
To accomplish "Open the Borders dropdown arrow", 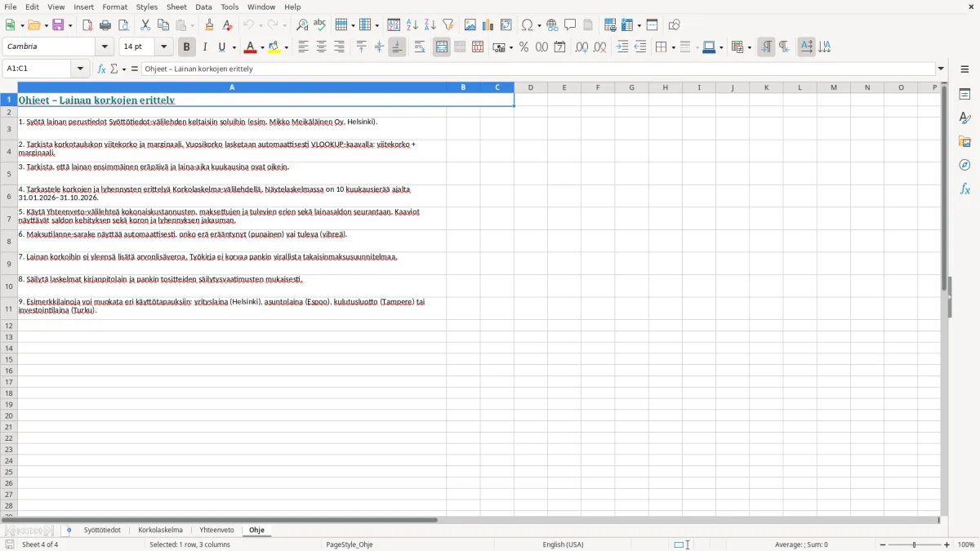I will [672, 47].
